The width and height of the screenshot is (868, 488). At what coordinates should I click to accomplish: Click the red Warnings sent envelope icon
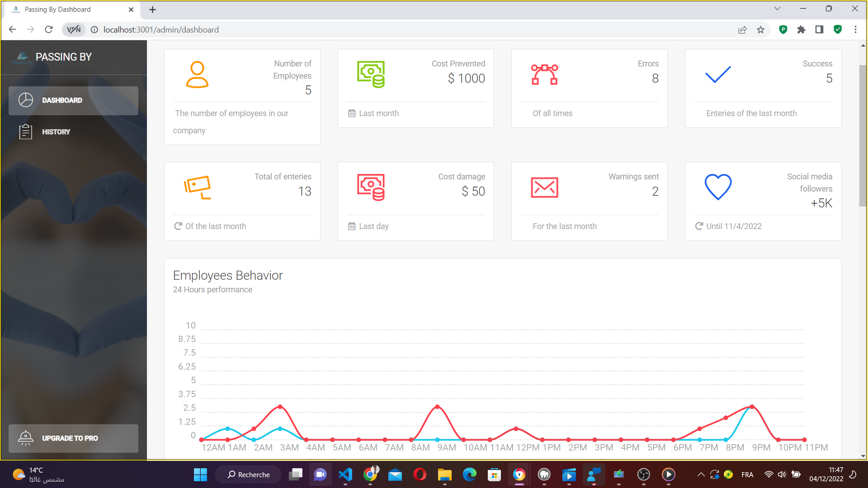[x=544, y=187]
